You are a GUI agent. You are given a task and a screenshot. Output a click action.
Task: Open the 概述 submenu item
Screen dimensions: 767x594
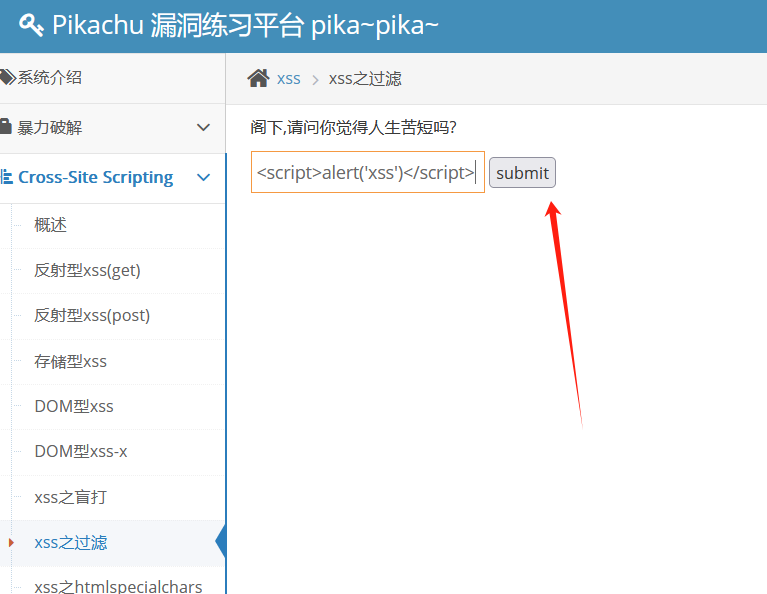coord(50,225)
